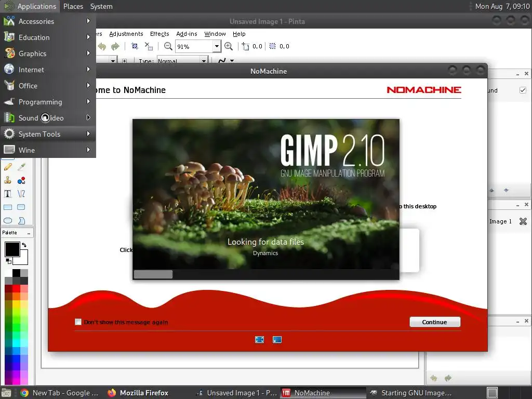Zoom in with the plus magnifier
Image resolution: width=532 pixels, height=399 pixels.
(229, 46)
